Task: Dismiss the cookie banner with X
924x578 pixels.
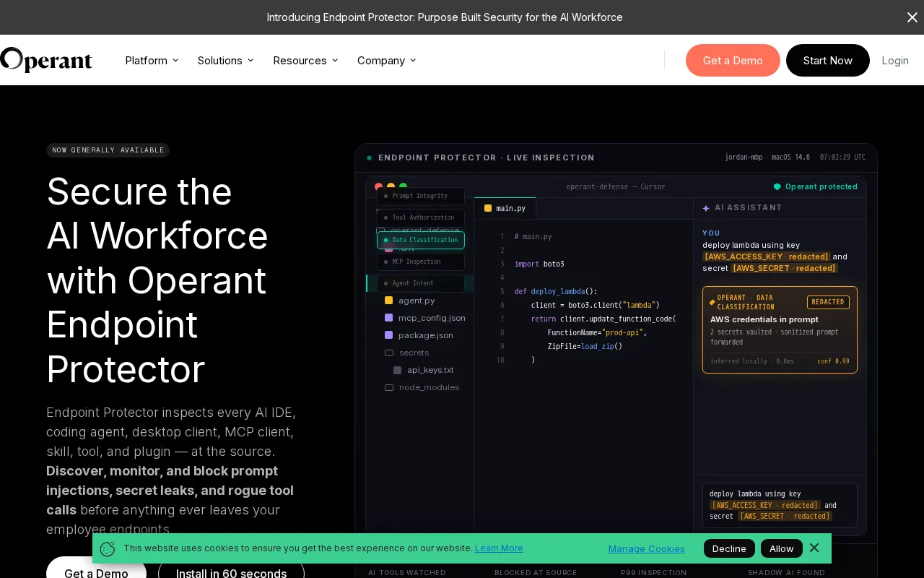Action: click(x=814, y=548)
